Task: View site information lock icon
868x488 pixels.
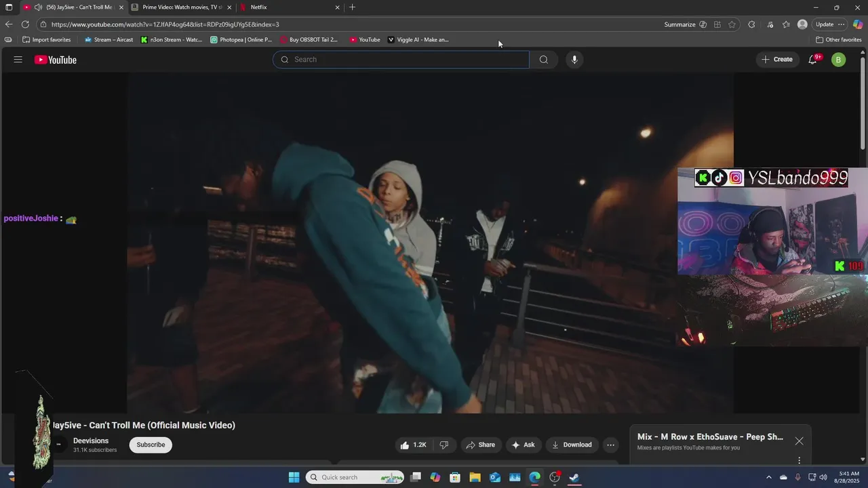Action: (43, 24)
